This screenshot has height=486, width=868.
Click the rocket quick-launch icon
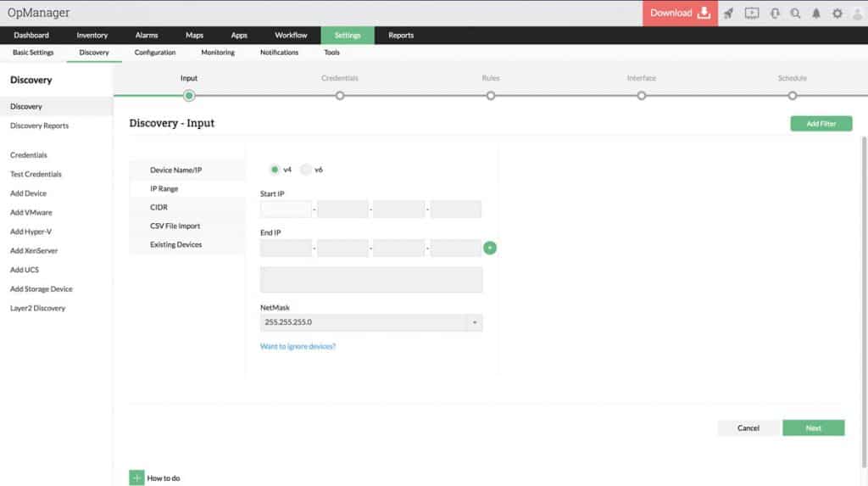(x=728, y=13)
